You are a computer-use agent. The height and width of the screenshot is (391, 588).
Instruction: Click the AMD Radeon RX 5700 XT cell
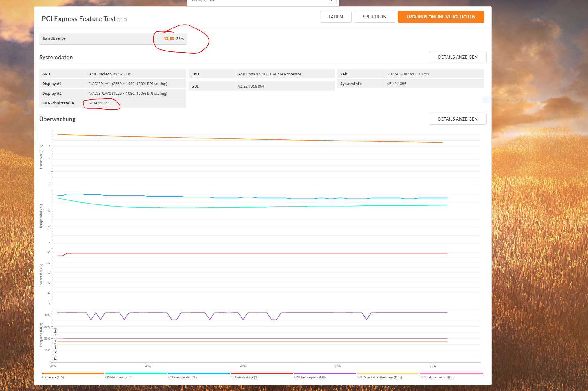point(110,74)
